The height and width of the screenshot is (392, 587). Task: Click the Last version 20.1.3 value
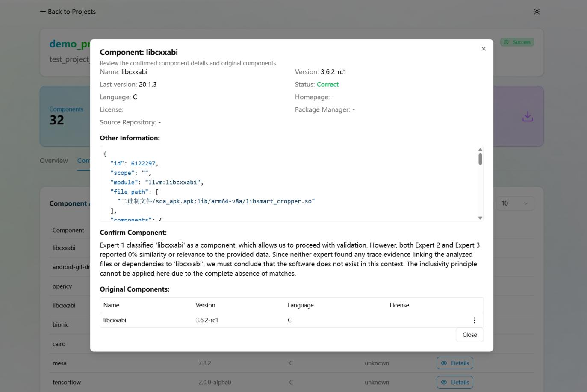coord(147,85)
